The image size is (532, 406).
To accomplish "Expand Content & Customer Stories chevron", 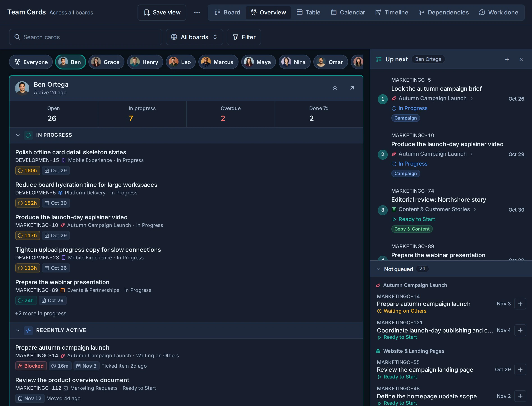I will point(475,209).
